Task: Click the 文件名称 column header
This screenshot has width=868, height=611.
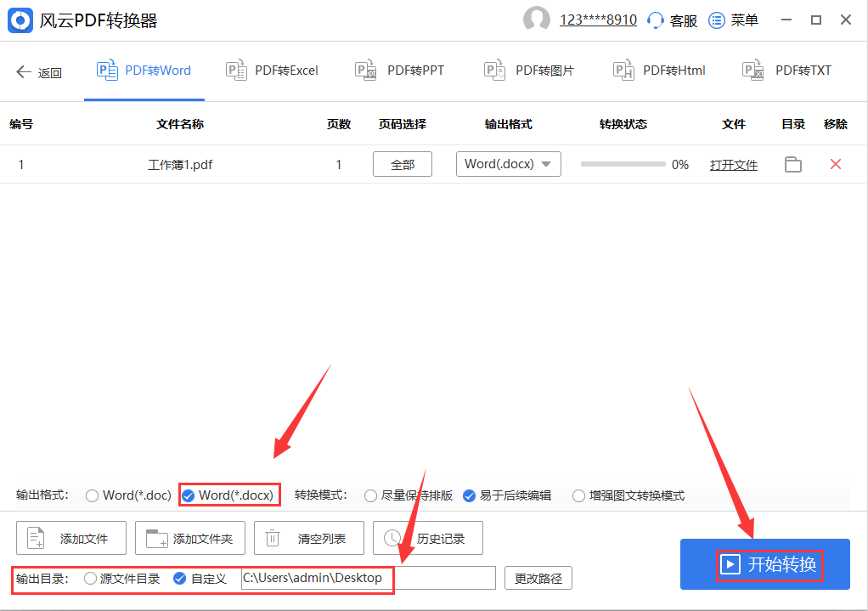Action: tap(180, 124)
